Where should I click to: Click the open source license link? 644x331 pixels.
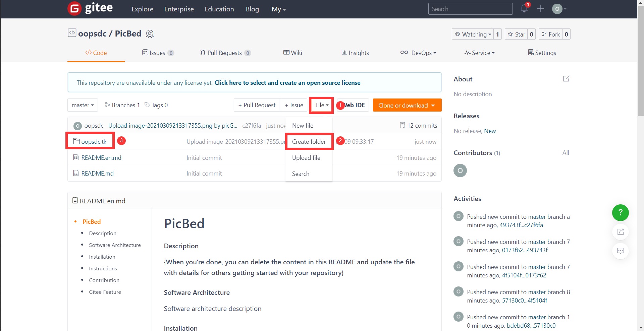287,82
